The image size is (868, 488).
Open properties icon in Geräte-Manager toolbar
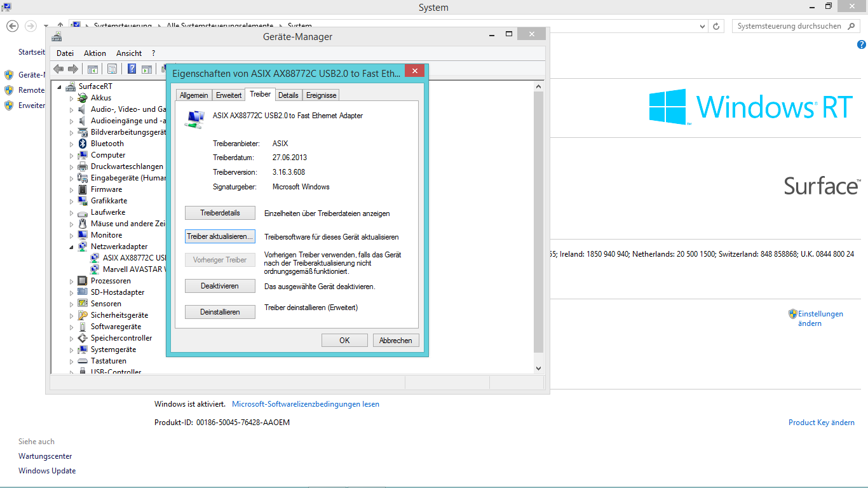click(112, 69)
